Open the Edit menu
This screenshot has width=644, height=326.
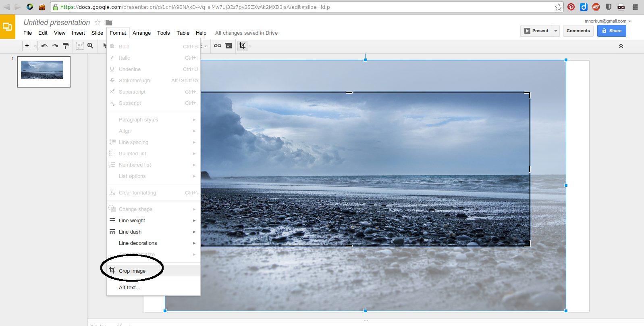click(x=43, y=33)
